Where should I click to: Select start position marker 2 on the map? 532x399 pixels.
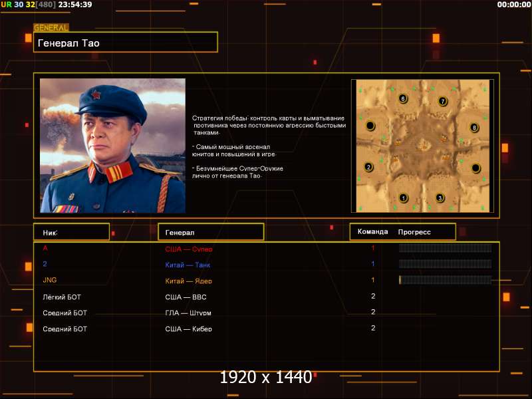(x=369, y=167)
